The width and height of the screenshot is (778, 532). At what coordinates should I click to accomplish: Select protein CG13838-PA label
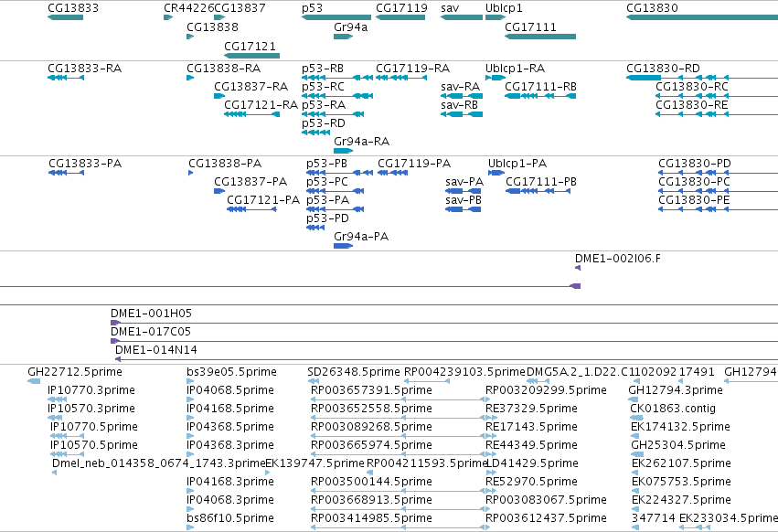click(x=225, y=164)
